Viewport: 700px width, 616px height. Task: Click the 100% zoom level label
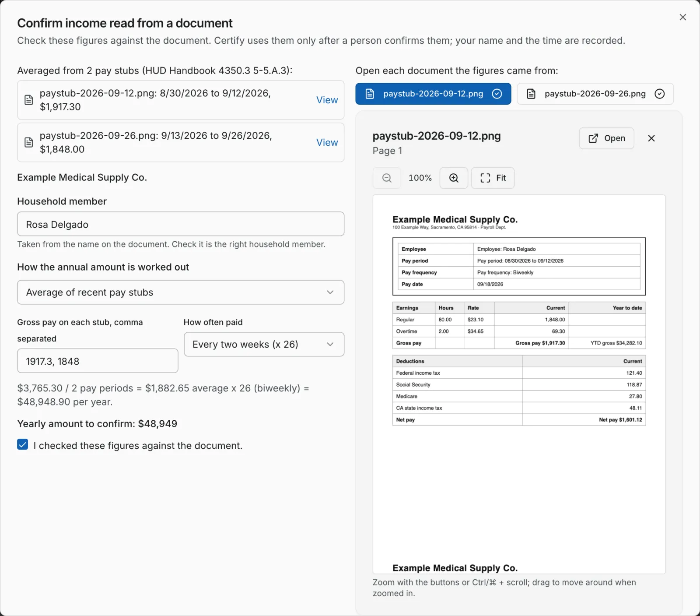[x=420, y=178]
